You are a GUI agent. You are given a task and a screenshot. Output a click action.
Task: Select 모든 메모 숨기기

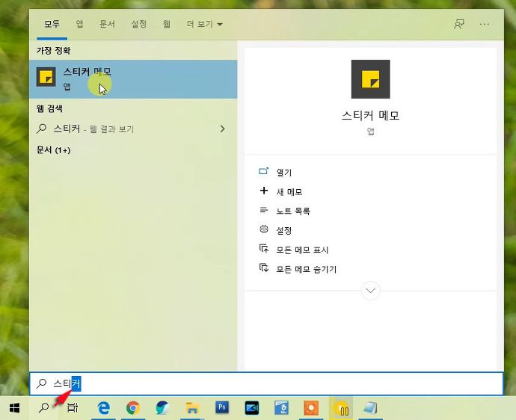307,269
